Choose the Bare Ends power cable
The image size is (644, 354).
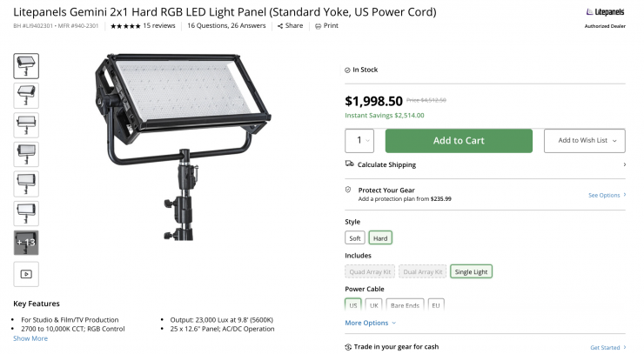(x=405, y=305)
